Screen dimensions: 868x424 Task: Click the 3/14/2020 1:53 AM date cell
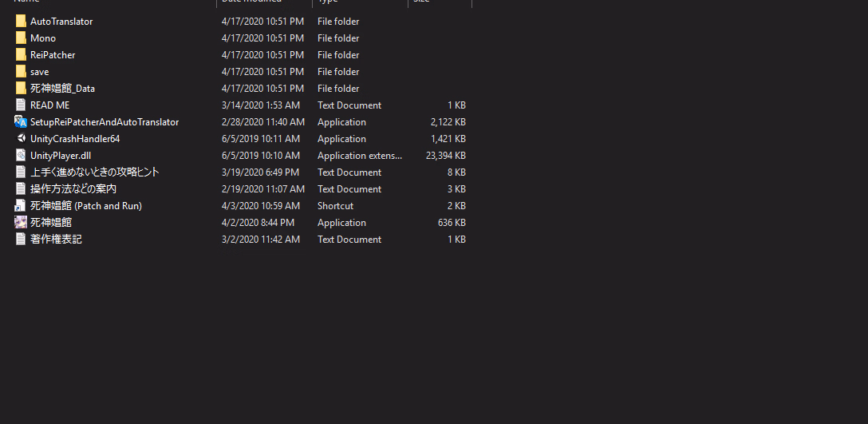pyautogui.click(x=261, y=105)
